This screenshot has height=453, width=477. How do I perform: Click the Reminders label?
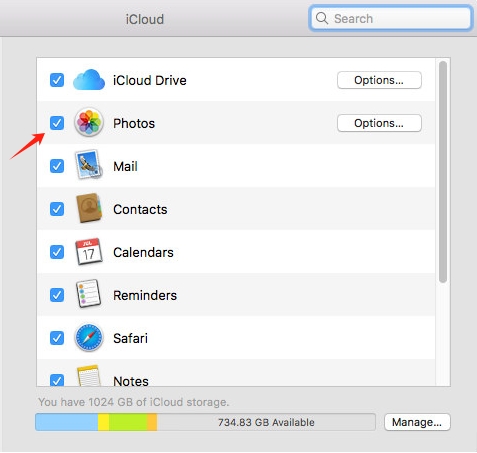(x=145, y=295)
